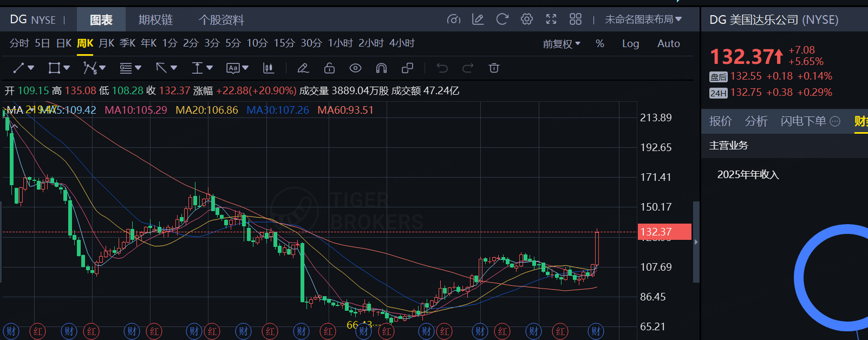This screenshot has width=868, height=340.
Task: Select the arrow marker drawing tool
Action: pos(161,68)
